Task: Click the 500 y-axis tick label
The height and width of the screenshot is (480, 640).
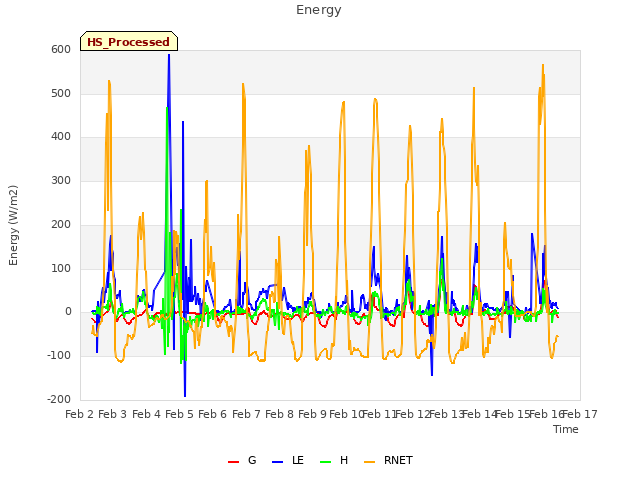Action: tap(61, 93)
